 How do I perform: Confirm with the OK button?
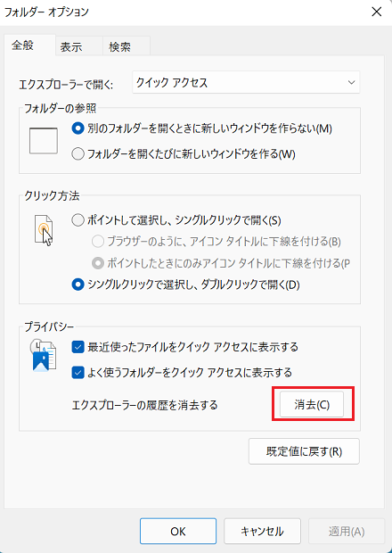[x=178, y=531]
